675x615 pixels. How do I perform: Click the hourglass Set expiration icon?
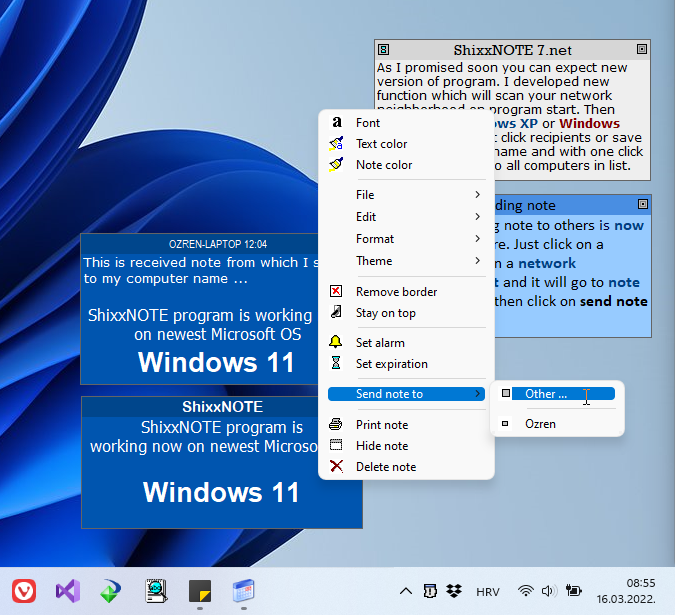(x=336, y=363)
